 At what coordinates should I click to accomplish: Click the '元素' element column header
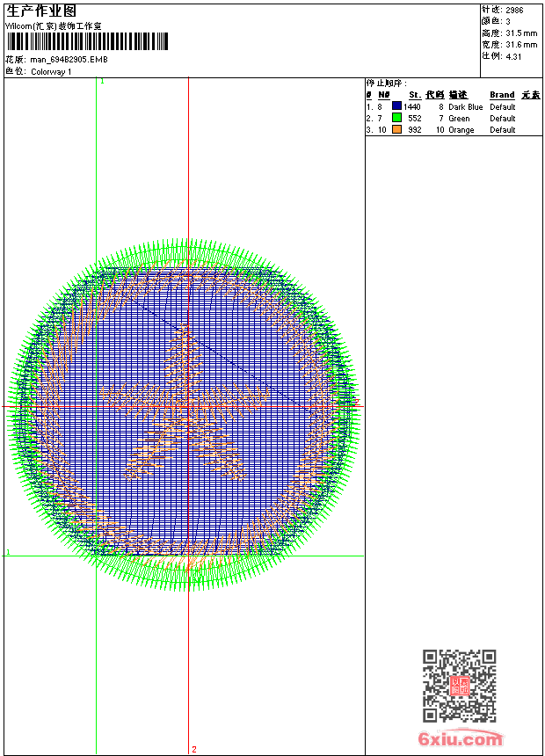(x=531, y=95)
